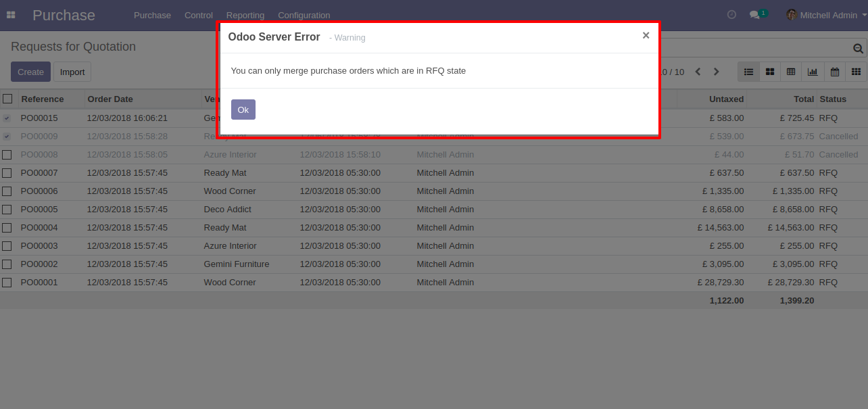Screen dimensions: 868x409
Task: Open order PO00007 reference
Action: click(39, 172)
